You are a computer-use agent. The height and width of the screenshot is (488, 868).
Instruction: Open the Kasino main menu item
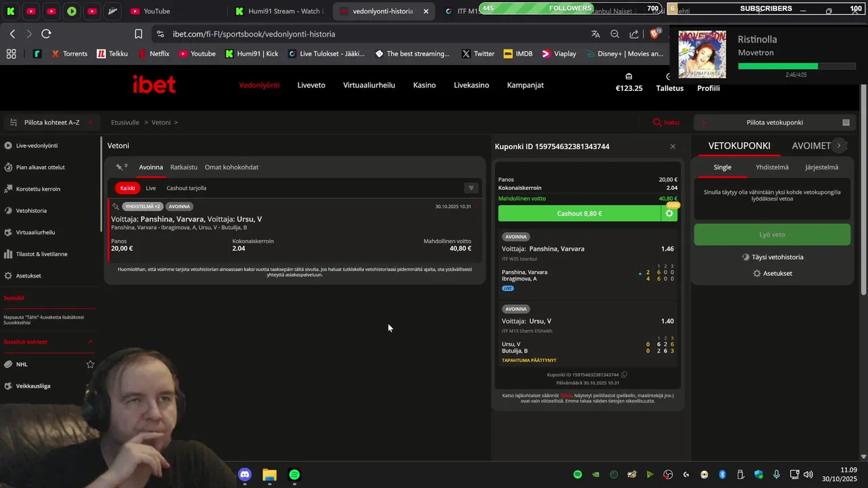pos(425,85)
